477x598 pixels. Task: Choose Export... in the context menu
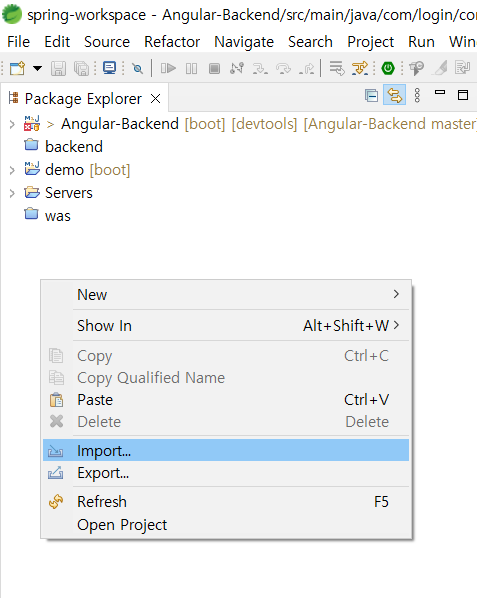(x=226, y=473)
